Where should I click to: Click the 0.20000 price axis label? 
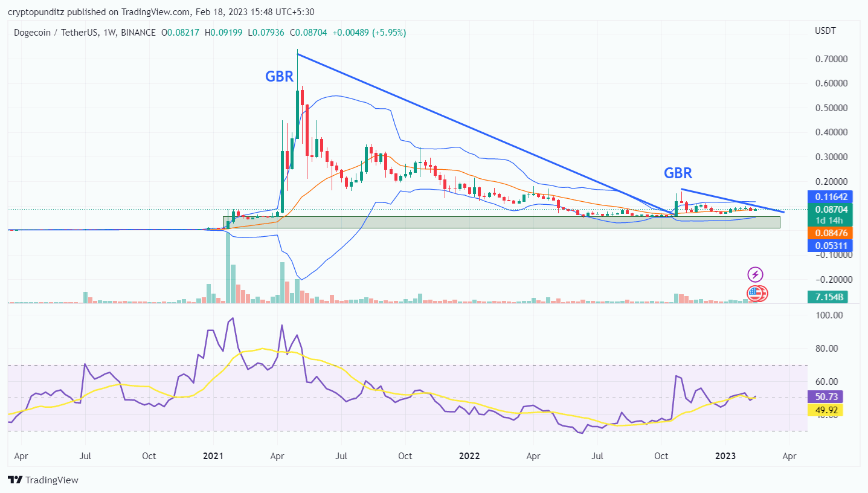click(x=831, y=181)
